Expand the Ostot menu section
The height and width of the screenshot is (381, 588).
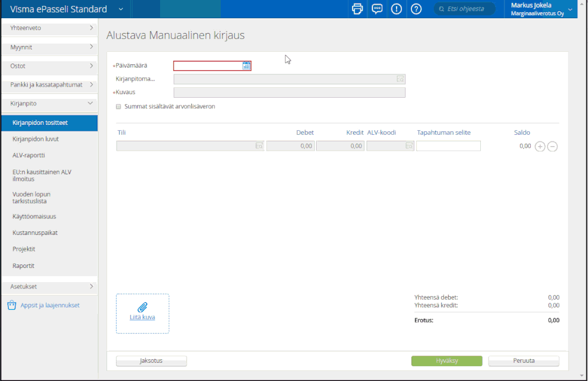[x=49, y=66]
